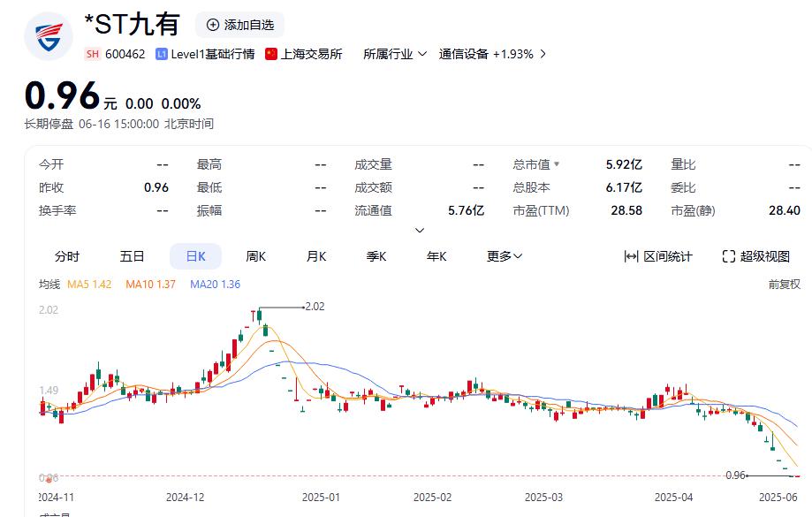Open the 更多 chart period dropdown

tap(505, 256)
